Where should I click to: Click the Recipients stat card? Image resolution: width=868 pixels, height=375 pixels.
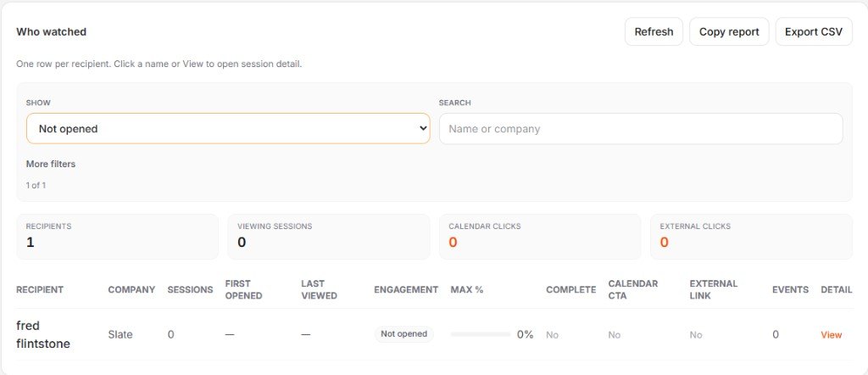(x=117, y=237)
